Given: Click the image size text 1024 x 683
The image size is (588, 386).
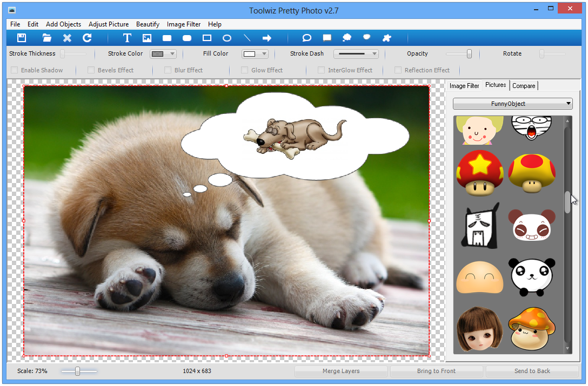Looking at the screenshot, I should click(x=197, y=371).
